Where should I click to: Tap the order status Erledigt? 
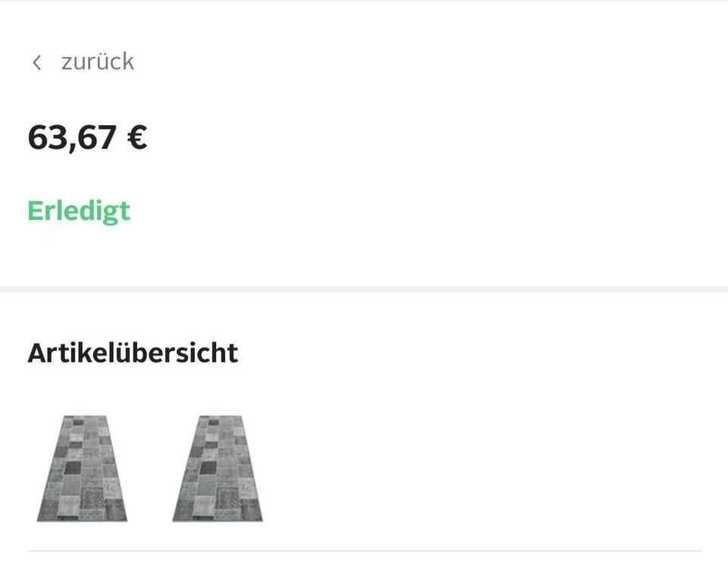click(79, 211)
